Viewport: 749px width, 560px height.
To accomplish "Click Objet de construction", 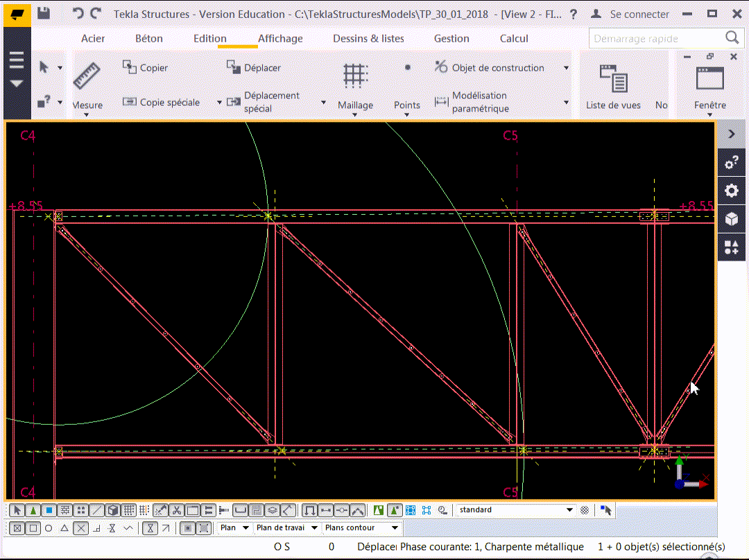I will 489,68.
